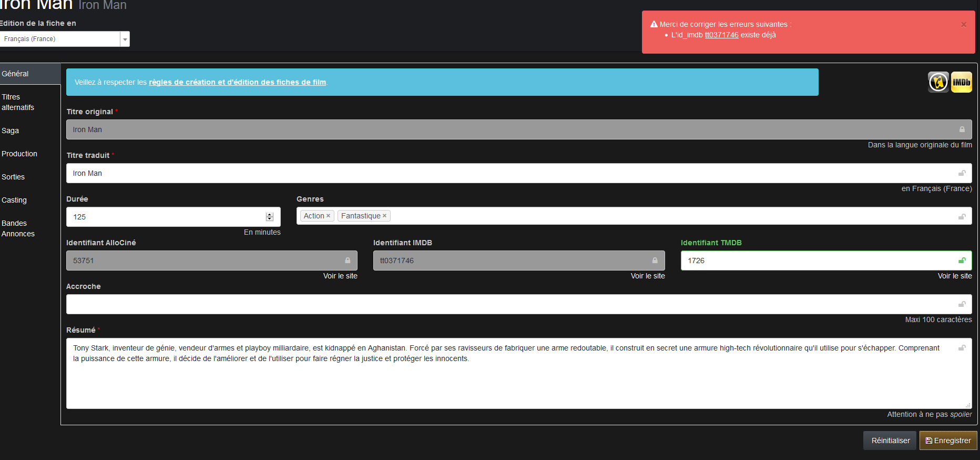The height and width of the screenshot is (460, 980).
Task: Switch to the Production tab
Action: click(x=19, y=154)
